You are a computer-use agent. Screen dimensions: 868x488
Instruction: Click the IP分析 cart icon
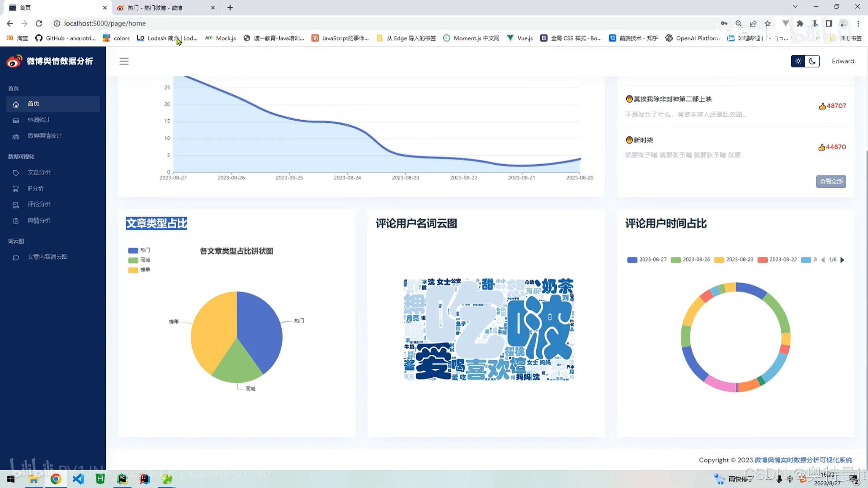coord(15,189)
